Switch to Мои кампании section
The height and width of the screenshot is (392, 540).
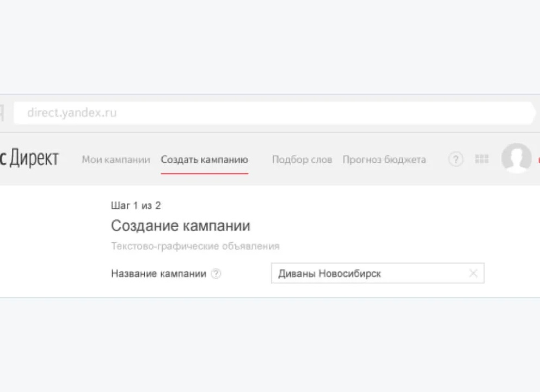click(115, 160)
